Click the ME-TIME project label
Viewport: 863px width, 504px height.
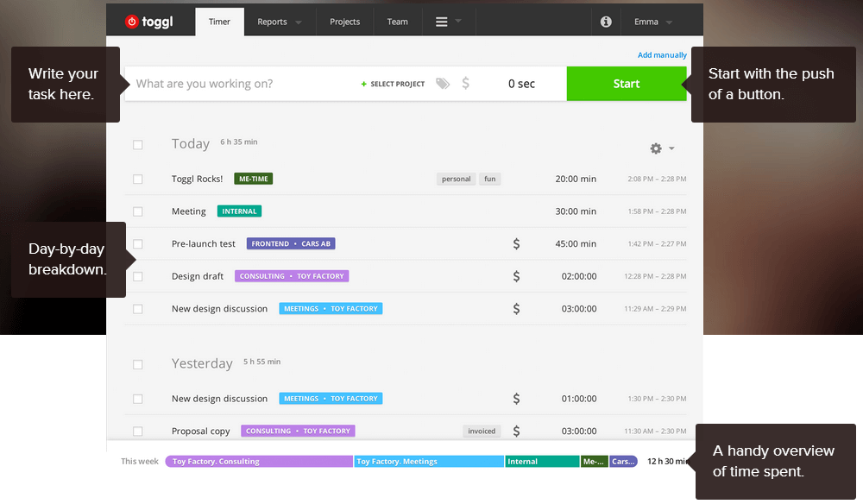pyautogui.click(x=253, y=179)
